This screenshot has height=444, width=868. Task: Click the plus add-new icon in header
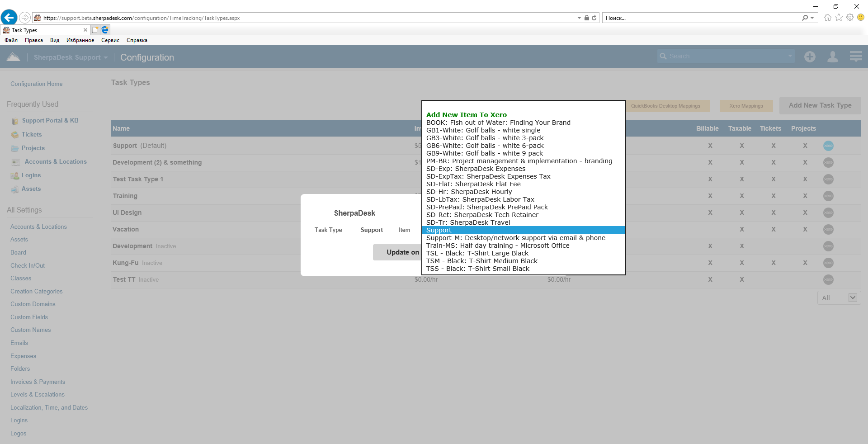click(810, 57)
